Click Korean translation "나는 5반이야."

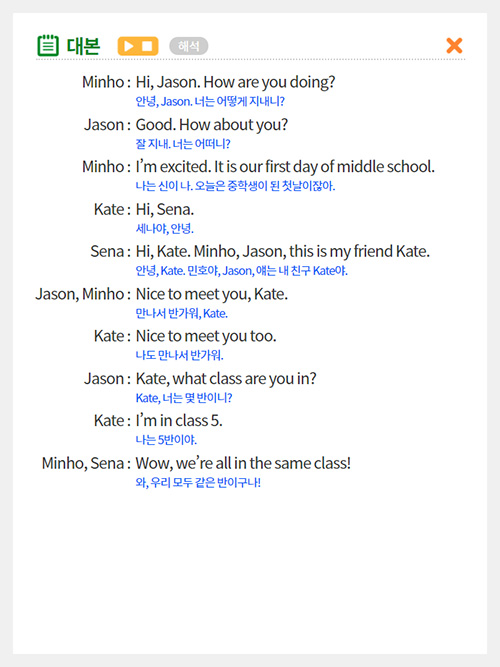(166, 440)
